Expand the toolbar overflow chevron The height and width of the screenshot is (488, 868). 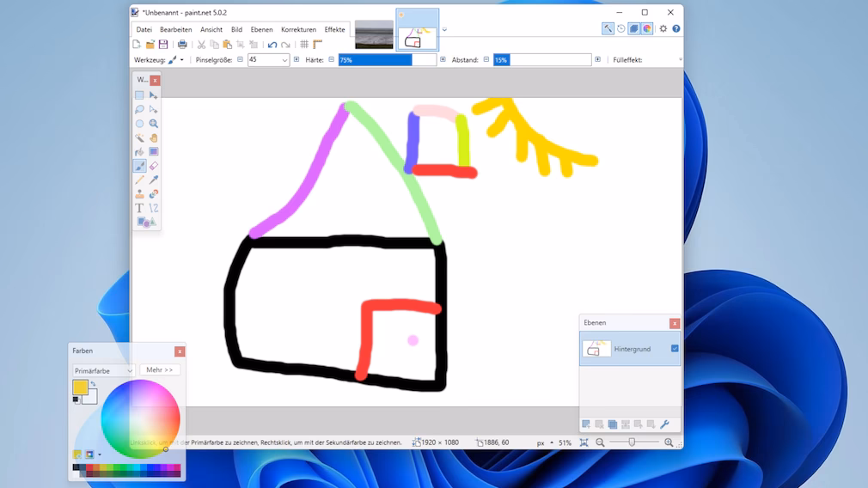[x=681, y=60]
